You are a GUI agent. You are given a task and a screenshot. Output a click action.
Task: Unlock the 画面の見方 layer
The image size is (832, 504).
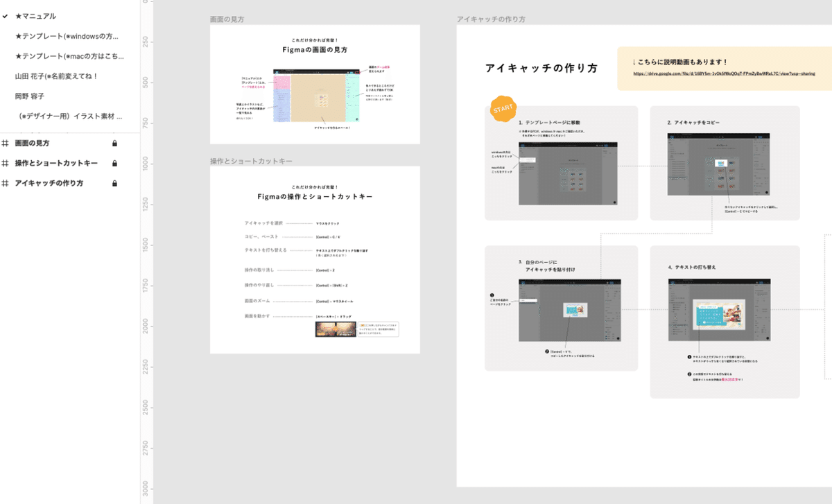pyautogui.click(x=114, y=144)
